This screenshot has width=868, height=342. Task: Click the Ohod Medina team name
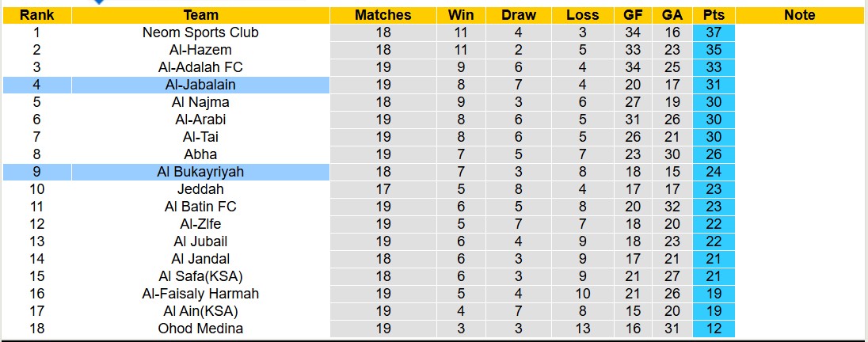[200, 329]
